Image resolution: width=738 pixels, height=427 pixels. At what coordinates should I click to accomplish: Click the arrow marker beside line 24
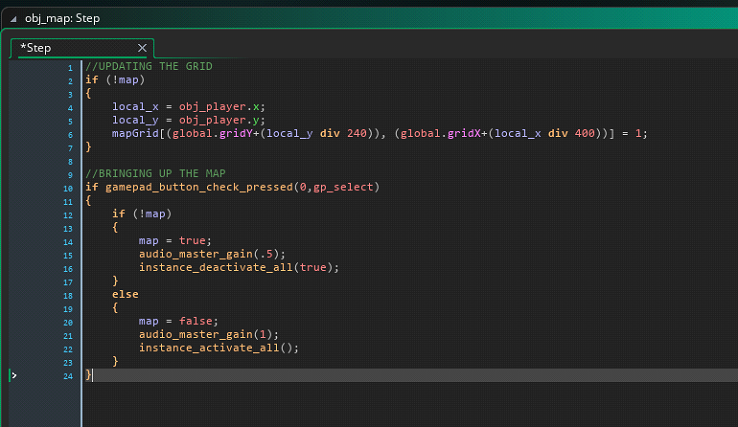click(x=14, y=375)
